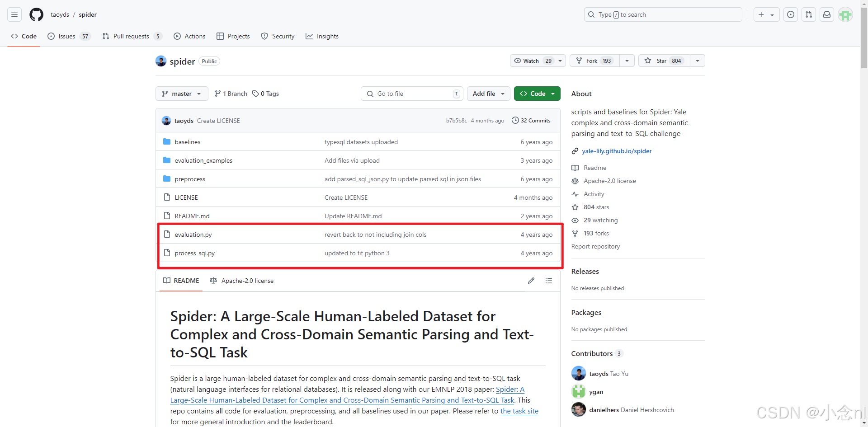Open the 32 Commits history
This screenshot has width=868, height=427.
point(531,120)
